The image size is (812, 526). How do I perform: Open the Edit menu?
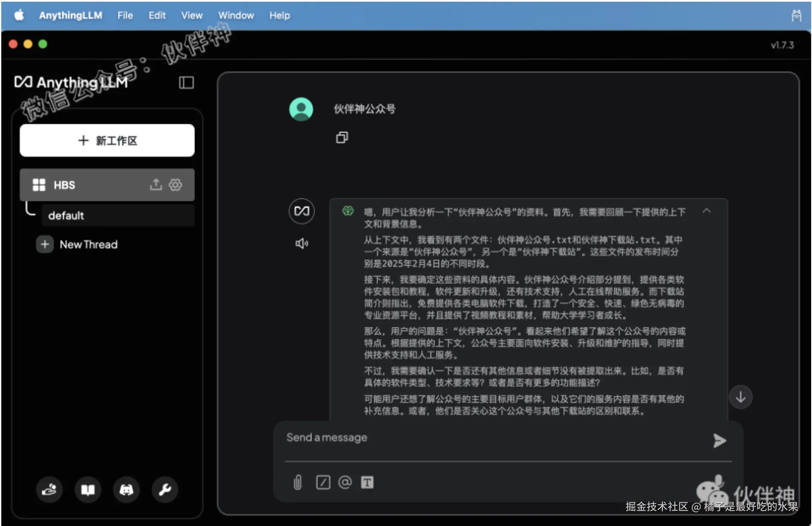[157, 15]
